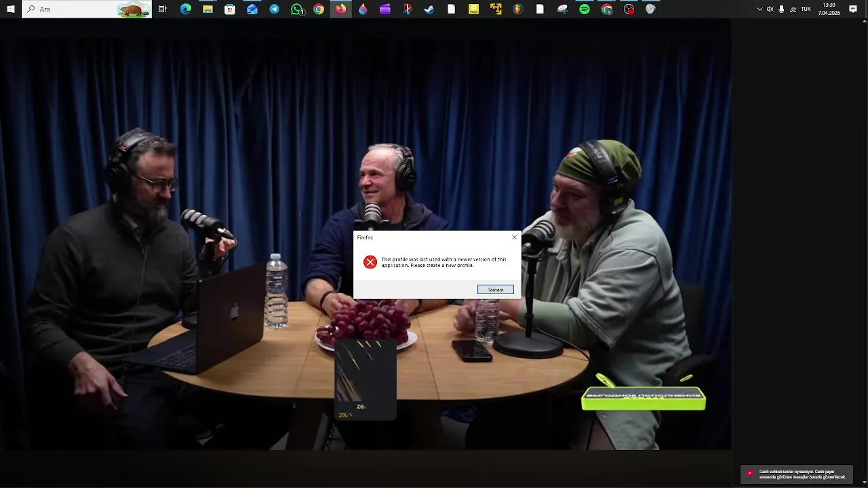Screen dimensions: 868x488
Task: Open the colorful droplet app icon
Action: [x=363, y=9]
